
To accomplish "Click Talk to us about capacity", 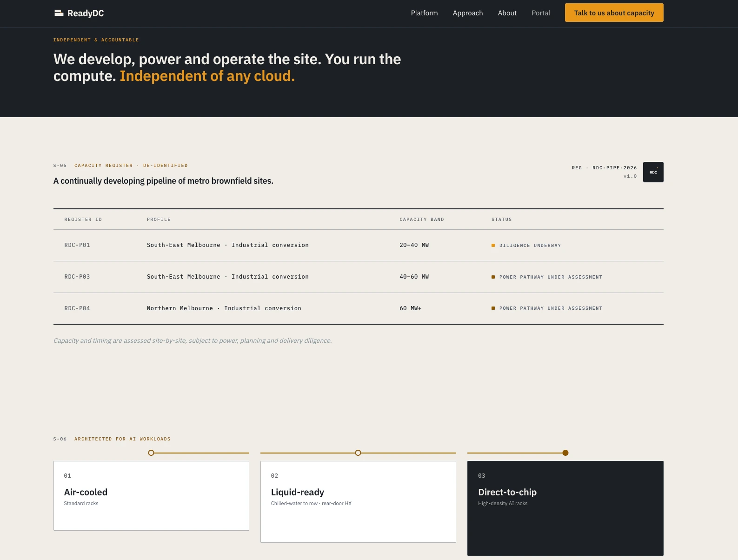I will pyautogui.click(x=614, y=13).
